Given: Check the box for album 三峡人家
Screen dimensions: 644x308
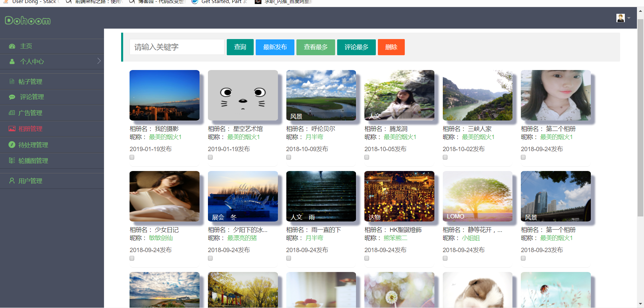Looking at the screenshot, I should 445,157.
